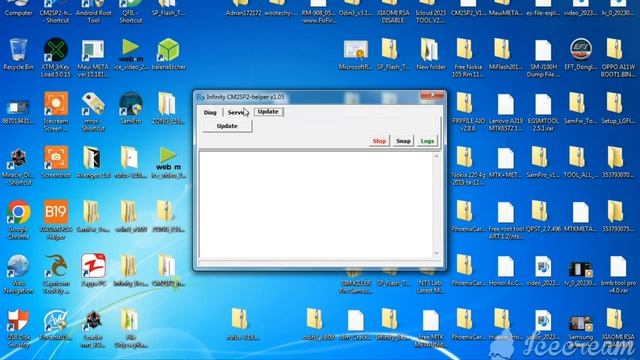
Task: Select the Lenovo A319 MTK6572 file
Action: [x=506, y=113]
